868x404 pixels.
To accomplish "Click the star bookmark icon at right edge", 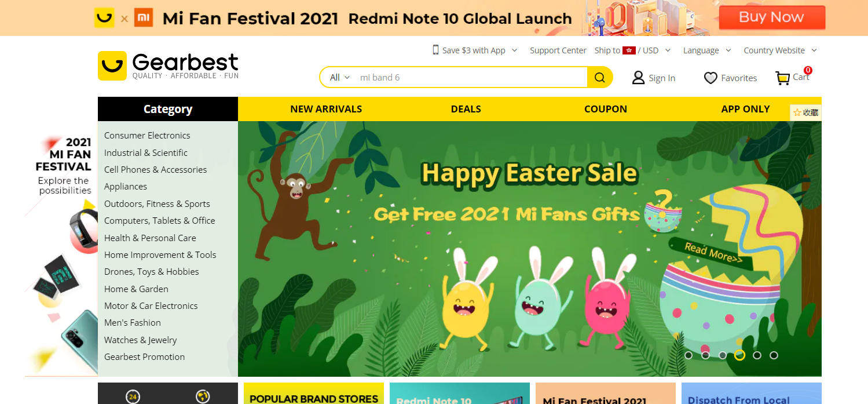I will click(x=797, y=112).
